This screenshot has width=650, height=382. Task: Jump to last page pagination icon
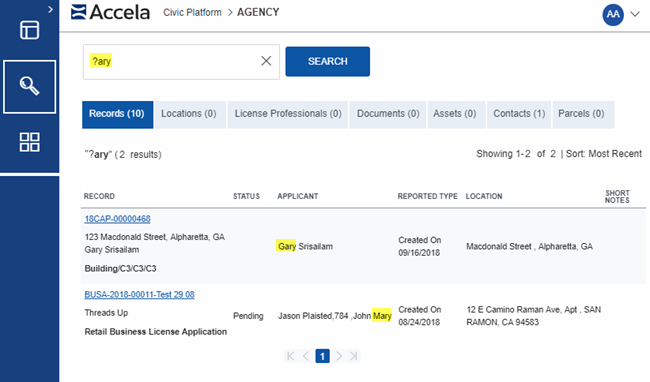pyautogui.click(x=354, y=356)
